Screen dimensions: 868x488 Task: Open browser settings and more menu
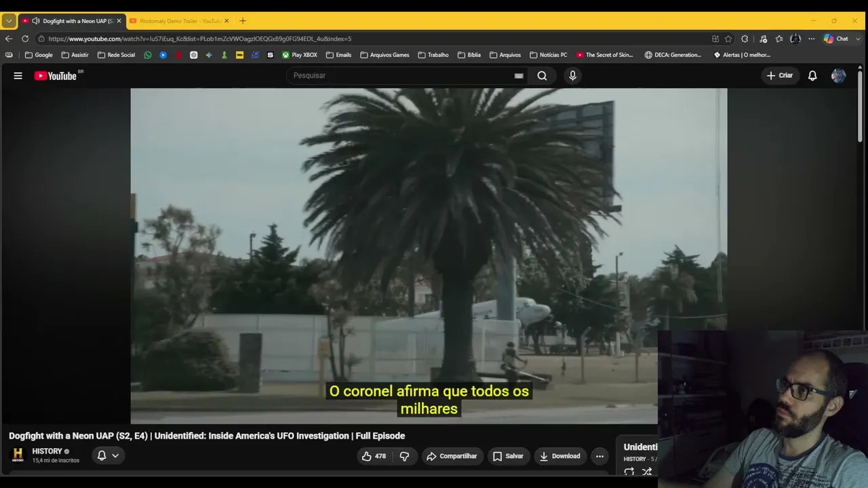click(811, 39)
